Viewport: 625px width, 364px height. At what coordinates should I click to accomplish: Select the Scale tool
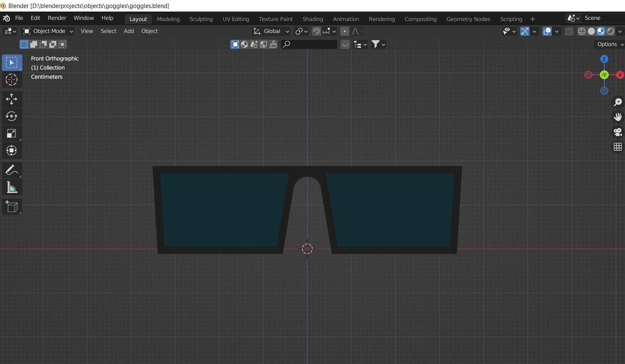coord(12,133)
